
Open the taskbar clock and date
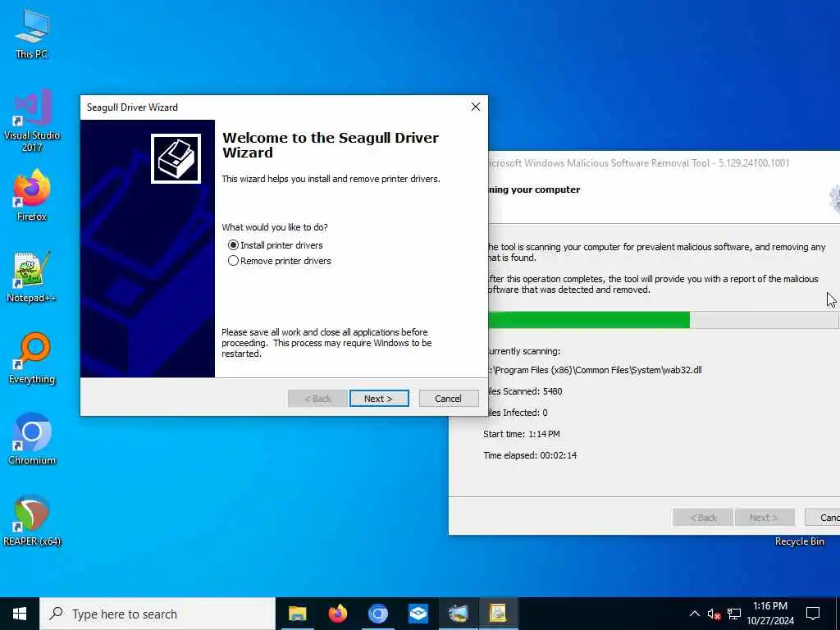(770, 614)
